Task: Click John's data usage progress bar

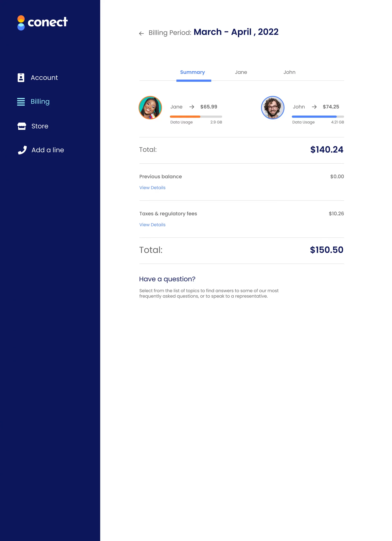Action: 318,116
